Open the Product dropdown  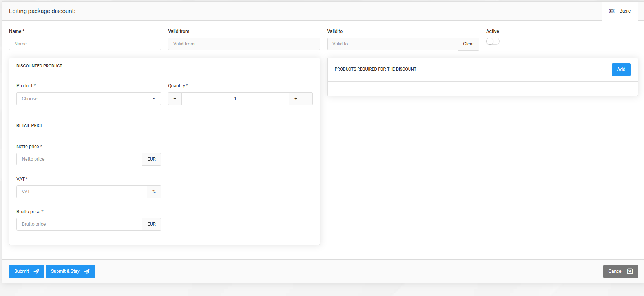(88, 99)
